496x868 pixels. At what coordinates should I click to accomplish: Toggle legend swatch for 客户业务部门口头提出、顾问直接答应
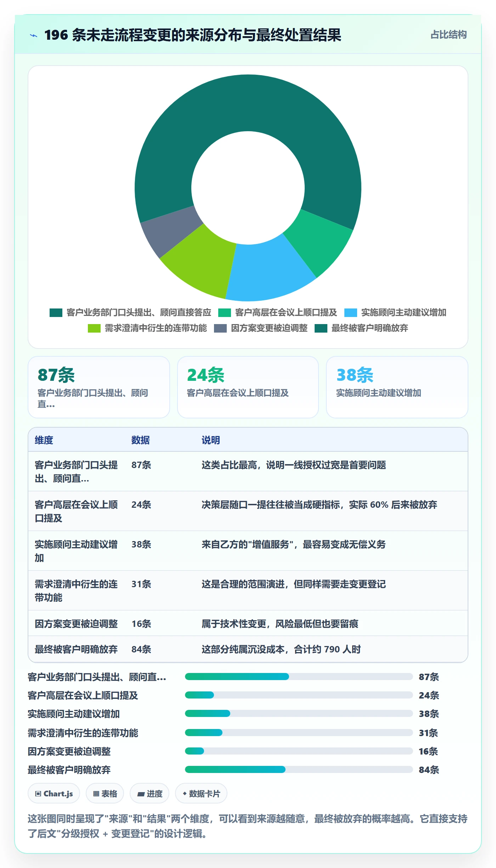56,312
